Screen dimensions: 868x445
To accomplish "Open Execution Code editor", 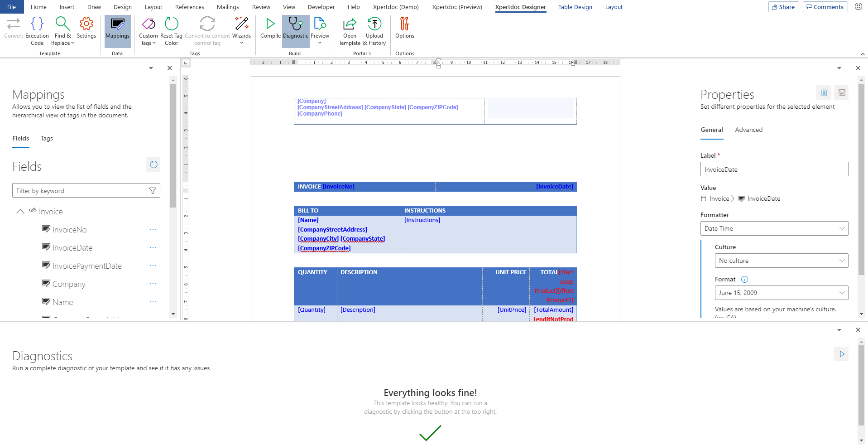I will [37, 31].
